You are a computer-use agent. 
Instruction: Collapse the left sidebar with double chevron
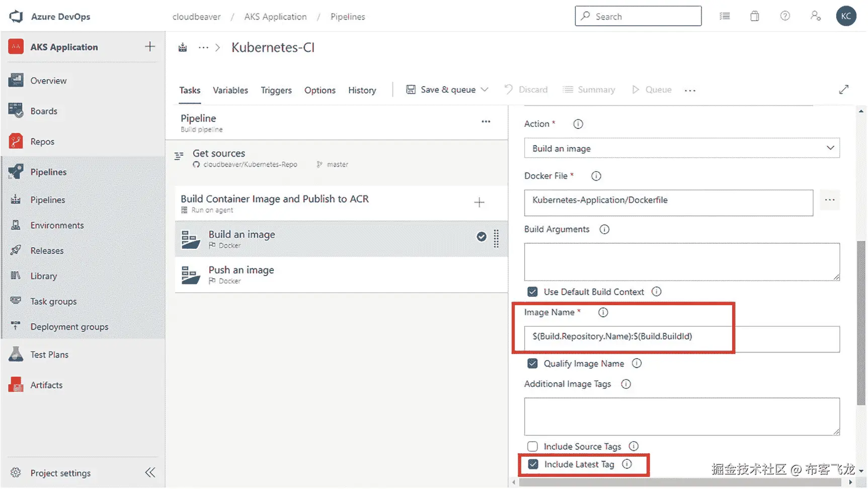click(x=150, y=472)
